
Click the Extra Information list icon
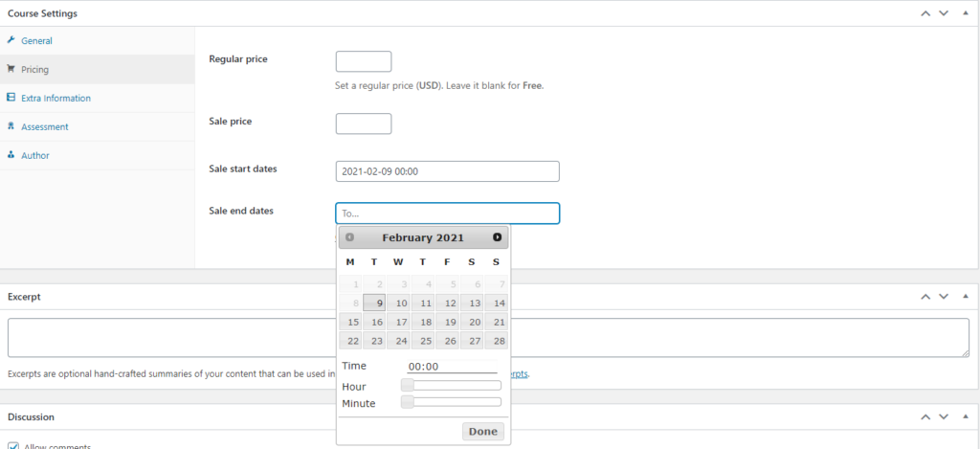coord(11,98)
